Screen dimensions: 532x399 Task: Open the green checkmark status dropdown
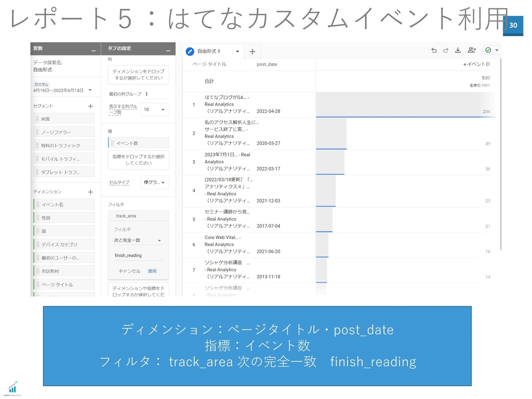pyautogui.click(x=492, y=51)
